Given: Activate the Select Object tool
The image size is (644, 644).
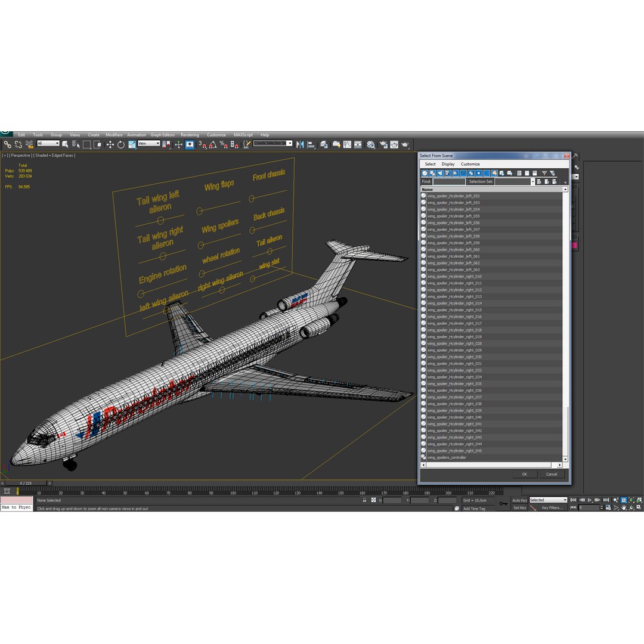Looking at the screenshot, I should pyautogui.click(x=65, y=144).
